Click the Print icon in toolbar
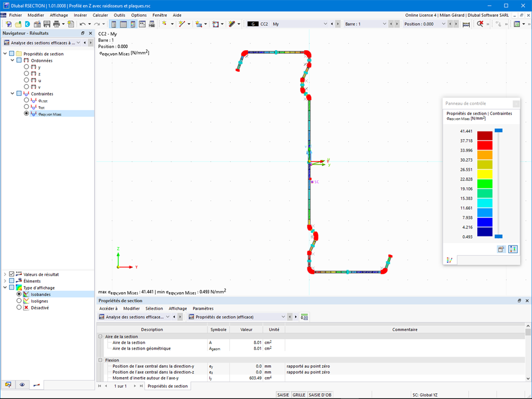The width and height of the screenshot is (532, 399). [x=56, y=24]
